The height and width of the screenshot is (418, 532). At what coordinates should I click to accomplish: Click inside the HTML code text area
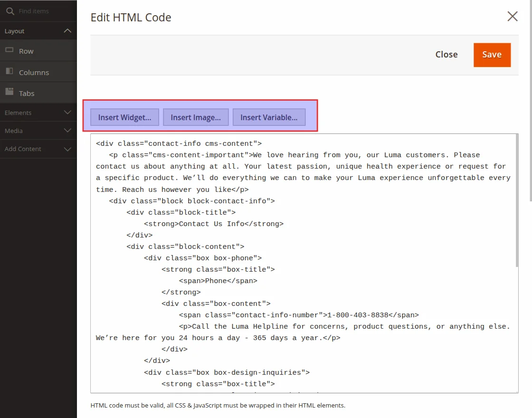click(304, 261)
